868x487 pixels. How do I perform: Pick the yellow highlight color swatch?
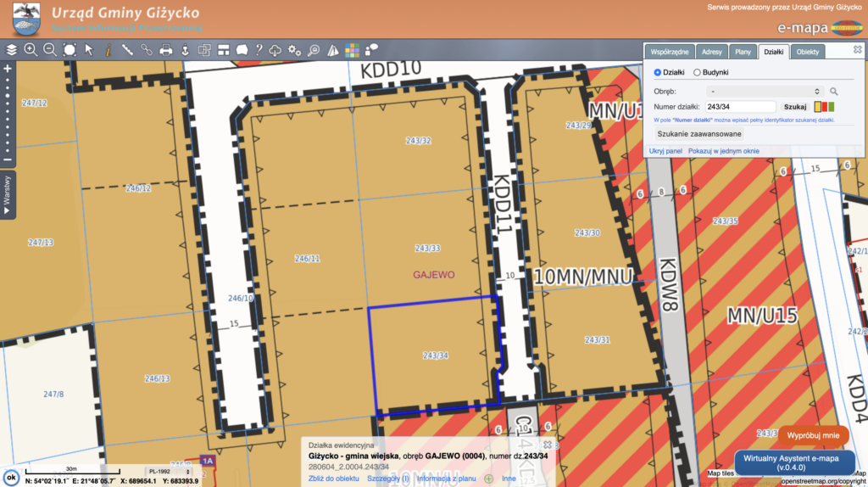click(818, 107)
